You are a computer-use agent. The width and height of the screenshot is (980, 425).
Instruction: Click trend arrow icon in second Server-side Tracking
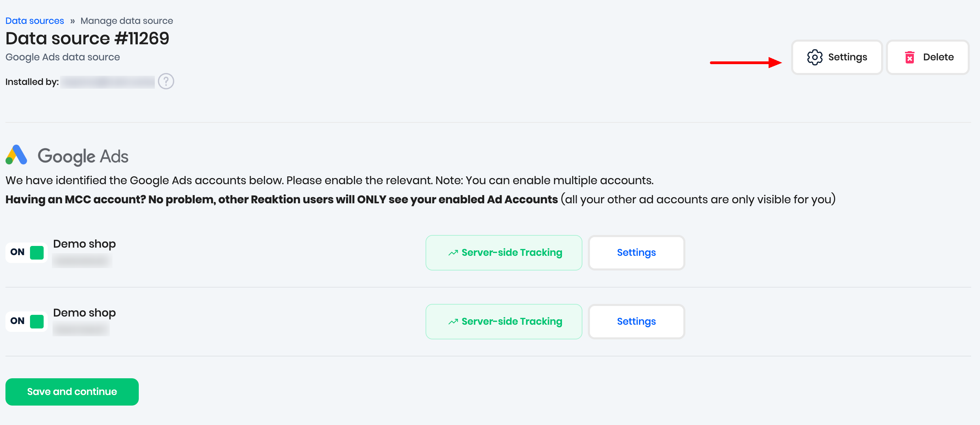(453, 322)
